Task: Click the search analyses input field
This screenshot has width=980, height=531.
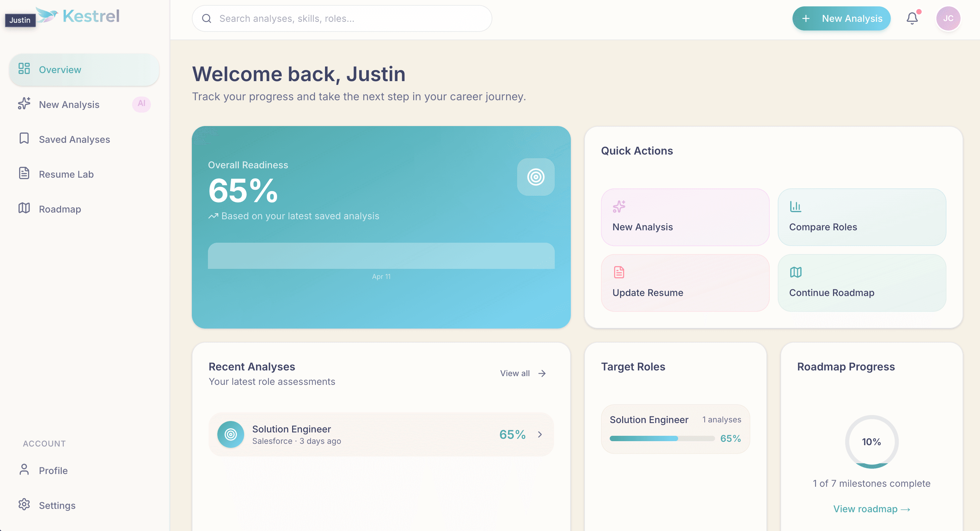Action: point(341,18)
